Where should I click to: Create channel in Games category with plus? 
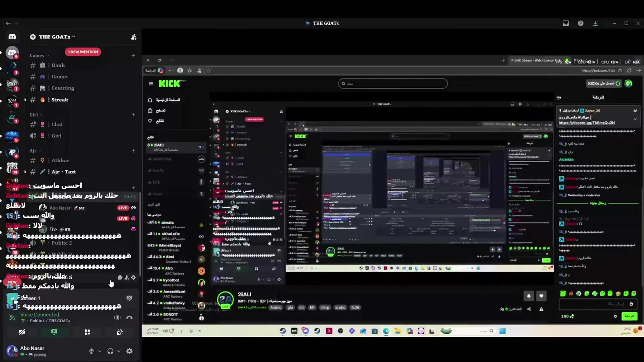pos(133,56)
